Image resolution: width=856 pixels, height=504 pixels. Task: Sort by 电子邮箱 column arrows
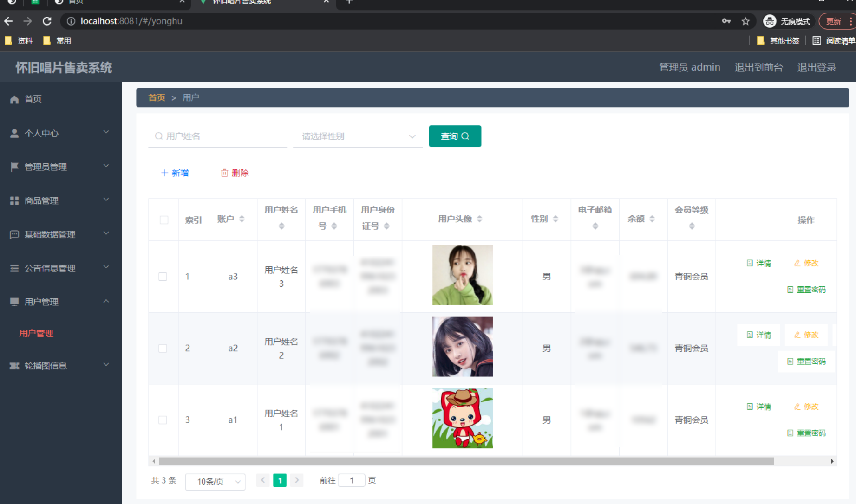tap(595, 226)
